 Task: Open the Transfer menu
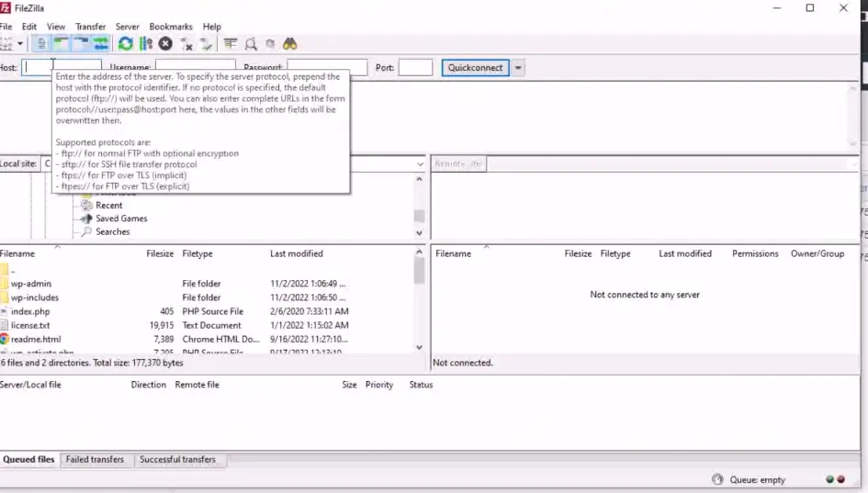tap(90, 27)
